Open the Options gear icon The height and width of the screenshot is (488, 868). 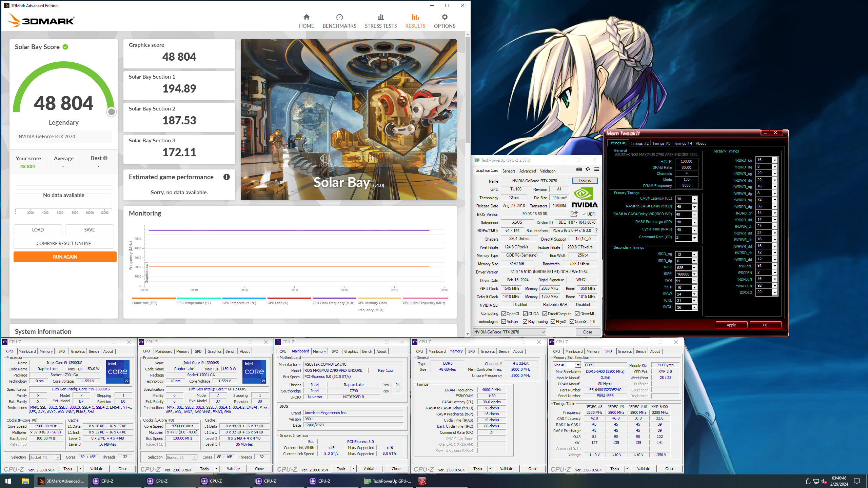(445, 17)
